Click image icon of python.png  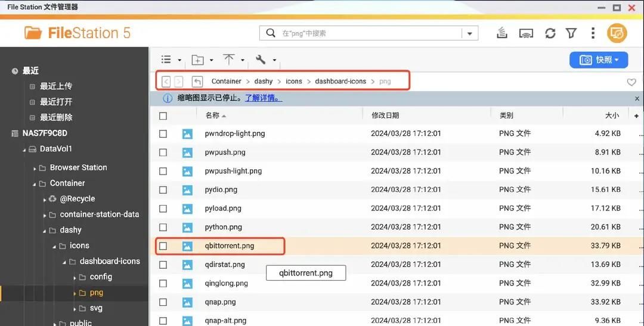click(187, 227)
